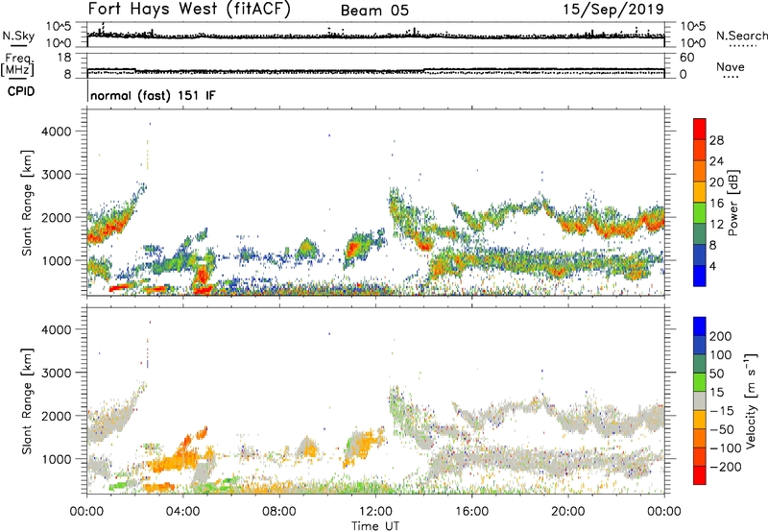Click the '18' frequency axis tick

point(64,58)
